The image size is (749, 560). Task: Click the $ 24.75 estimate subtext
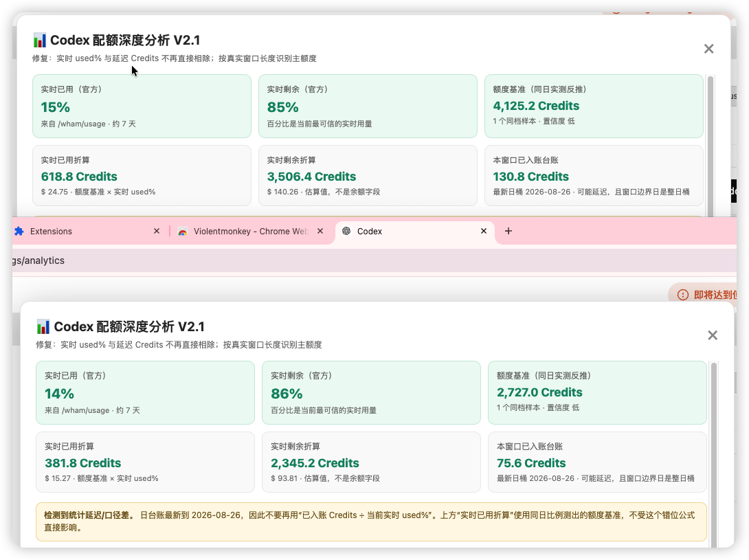click(x=98, y=192)
